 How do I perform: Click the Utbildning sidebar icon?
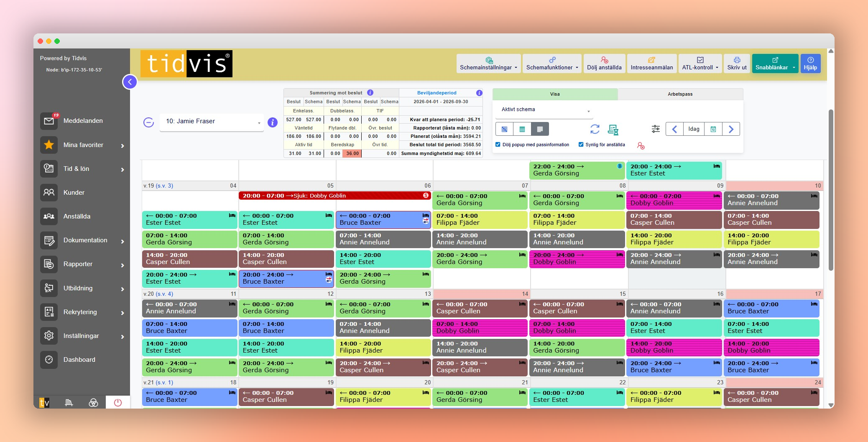[x=49, y=288]
